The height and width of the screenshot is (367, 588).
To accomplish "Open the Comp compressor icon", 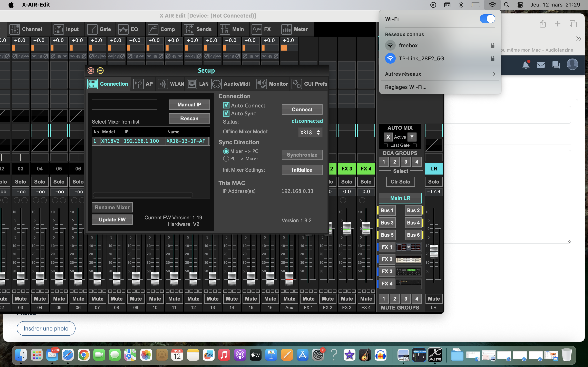I will 153,29.
